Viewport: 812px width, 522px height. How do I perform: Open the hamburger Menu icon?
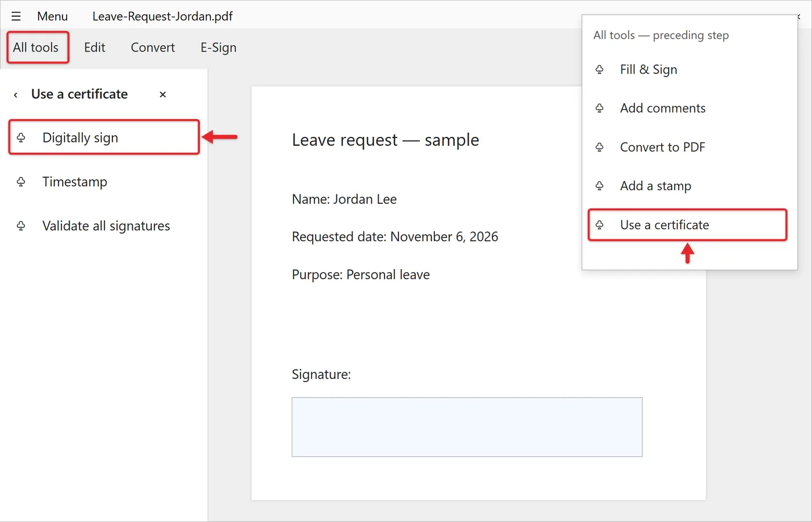tap(16, 16)
